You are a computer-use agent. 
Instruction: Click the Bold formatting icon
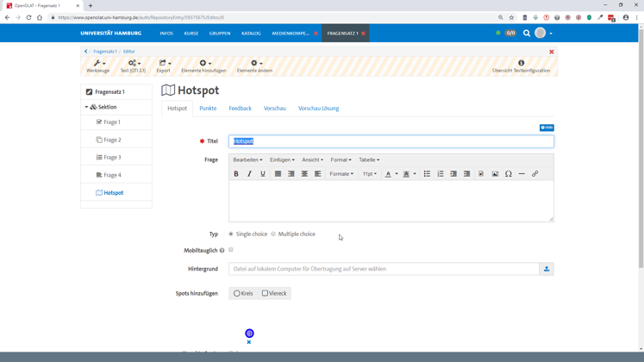point(236,174)
